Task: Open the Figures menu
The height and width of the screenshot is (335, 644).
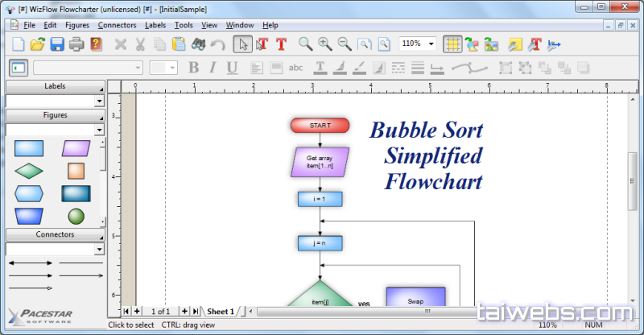Action: (77, 25)
